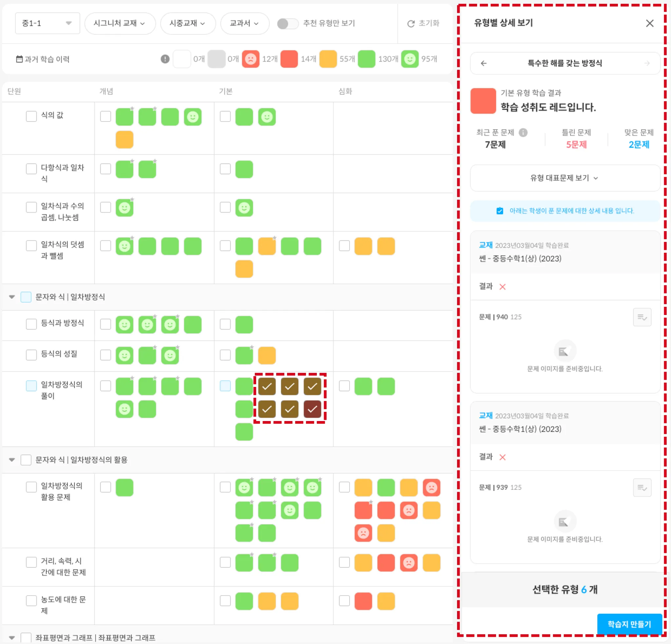Click the dark red selected type square
Image resolution: width=671 pixels, height=644 pixels.
[x=312, y=409]
